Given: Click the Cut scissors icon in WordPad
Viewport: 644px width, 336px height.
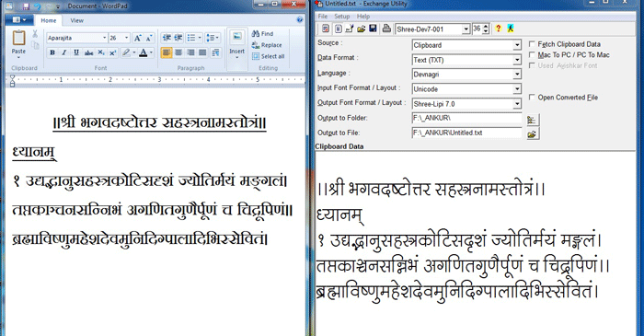Looking at the screenshot, I should 35,34.
